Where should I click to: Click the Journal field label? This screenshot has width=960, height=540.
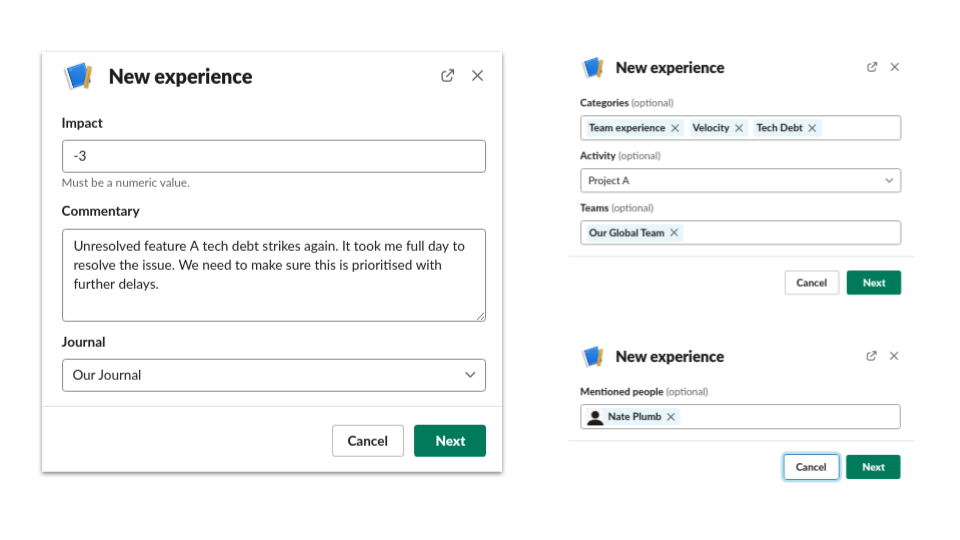(x=83, y=342)
